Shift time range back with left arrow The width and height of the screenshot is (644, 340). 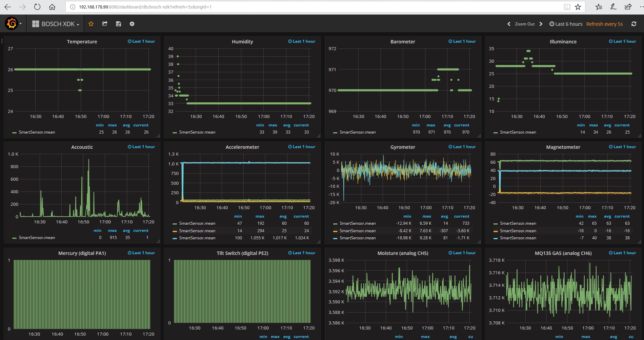tap(508, 24)
